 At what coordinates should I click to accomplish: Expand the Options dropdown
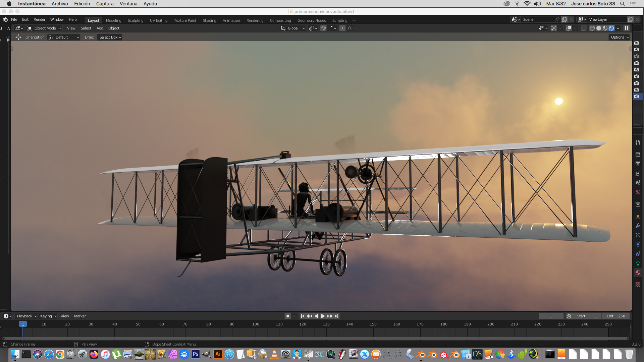click(x=619, y=37)
